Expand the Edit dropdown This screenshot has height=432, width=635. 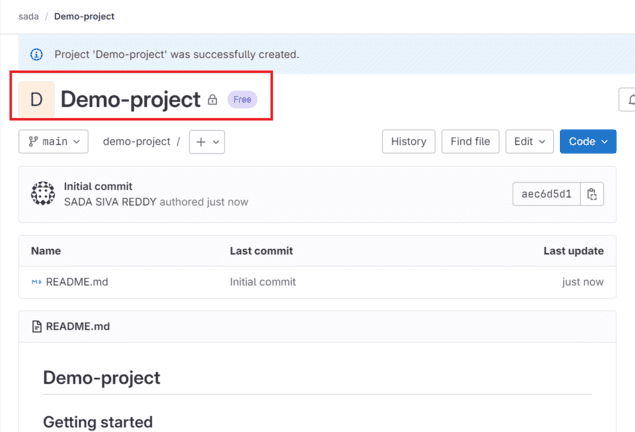[529, 141]
